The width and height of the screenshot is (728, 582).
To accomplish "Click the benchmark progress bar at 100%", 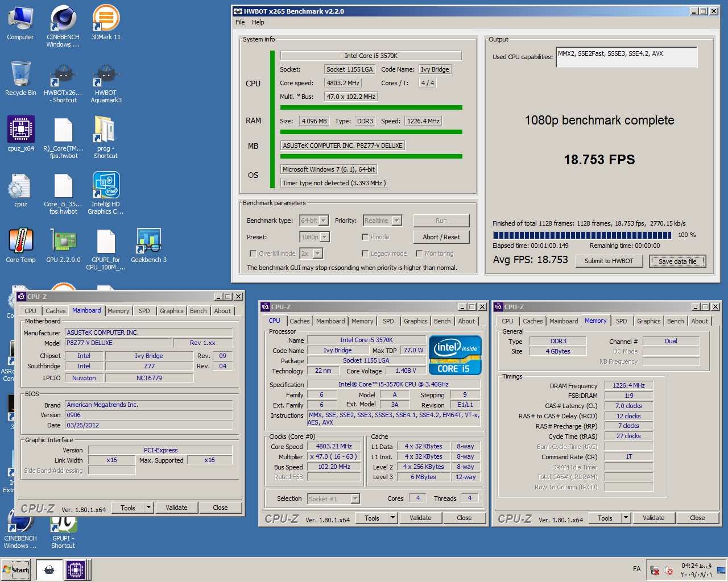I will click(582, 235).
